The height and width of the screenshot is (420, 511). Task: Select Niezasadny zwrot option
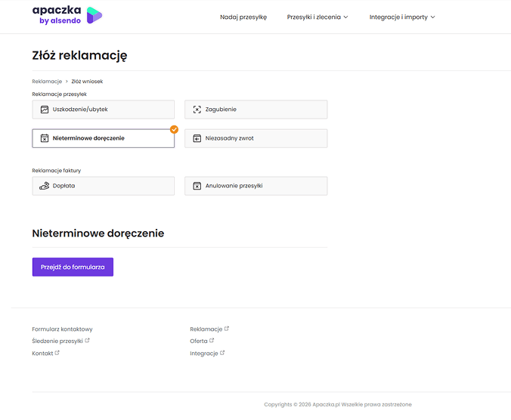[255, 138]
